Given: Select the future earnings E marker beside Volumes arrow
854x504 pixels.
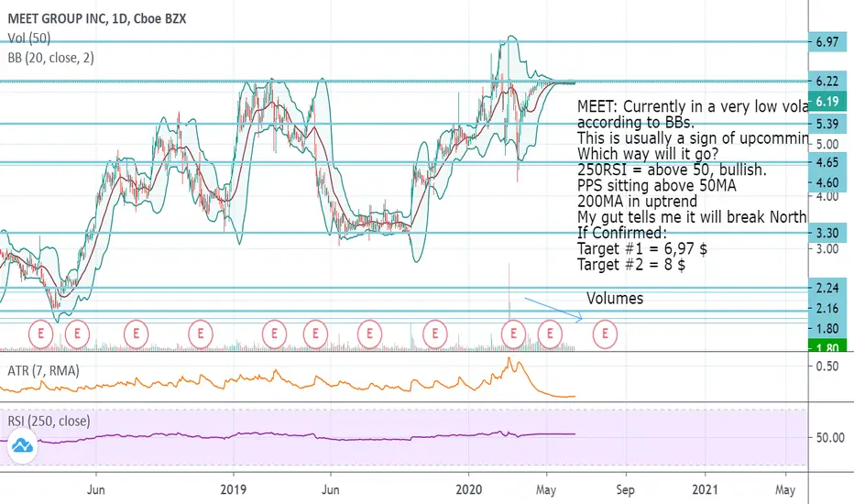Looking at the screenshot, I should 605,333.
